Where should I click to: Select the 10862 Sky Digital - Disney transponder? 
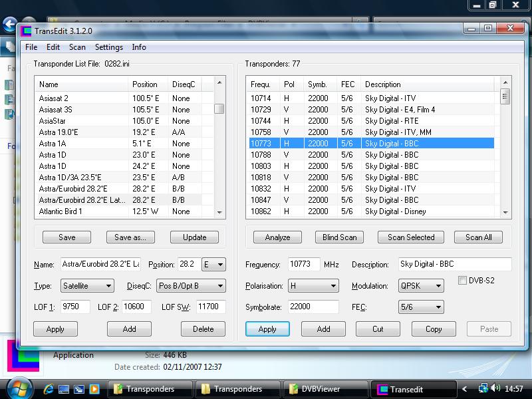pyautogui.click(x=370, y=211)
